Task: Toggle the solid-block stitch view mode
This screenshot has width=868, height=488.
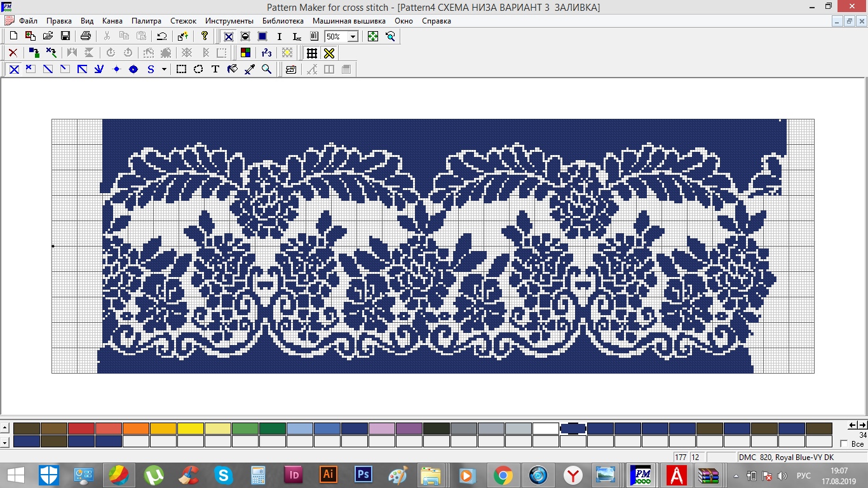Action: (x=262, y=36)
